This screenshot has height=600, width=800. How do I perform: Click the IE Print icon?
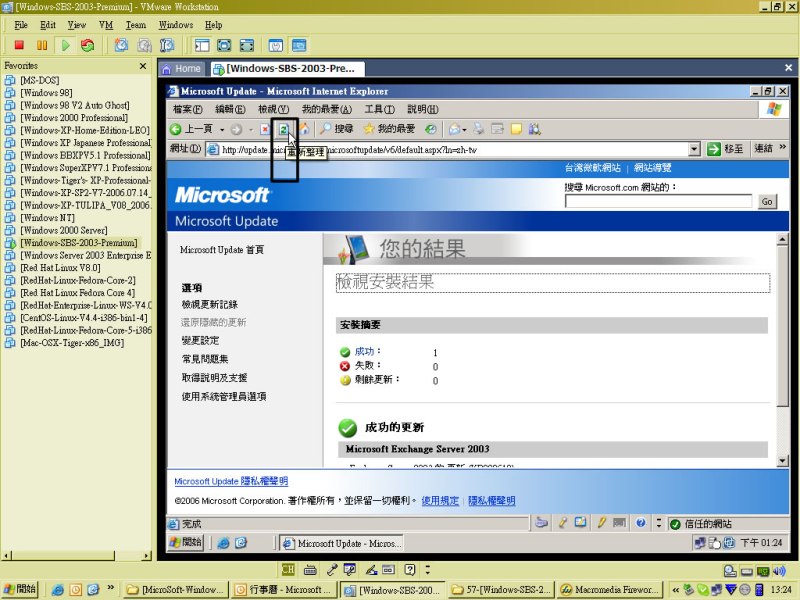(x=479, y=129)
